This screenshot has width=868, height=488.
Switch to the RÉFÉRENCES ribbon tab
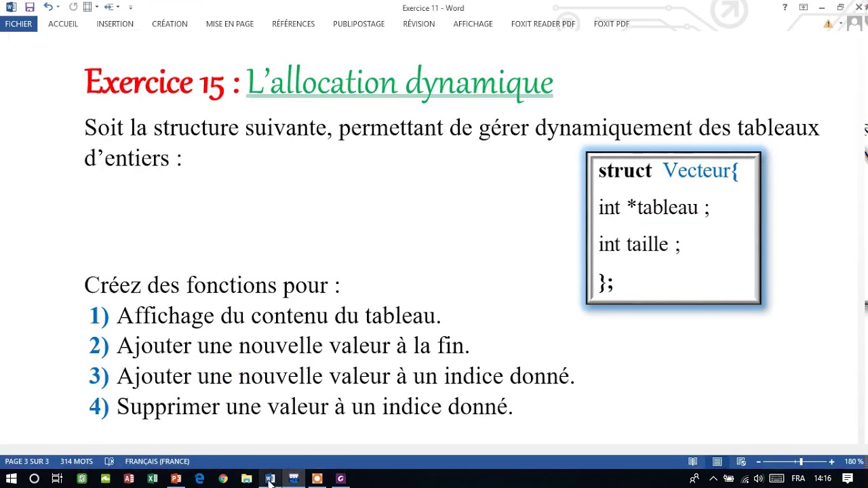[x=294, y=24]
